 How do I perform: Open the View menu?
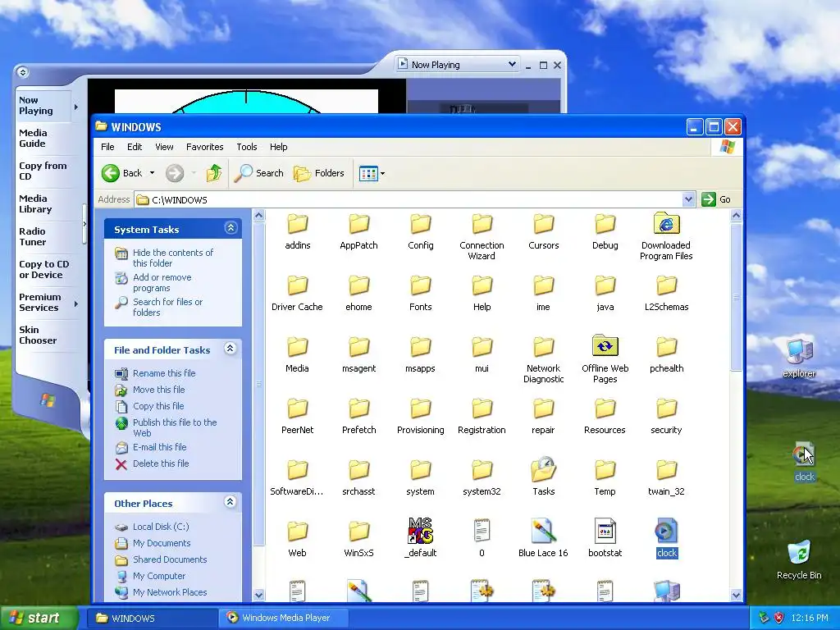164,147
